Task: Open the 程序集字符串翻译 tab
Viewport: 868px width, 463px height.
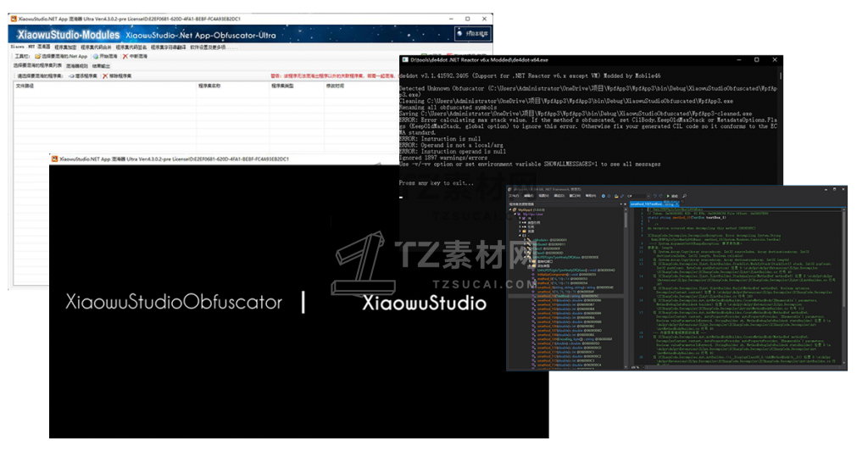Action: 169,47
